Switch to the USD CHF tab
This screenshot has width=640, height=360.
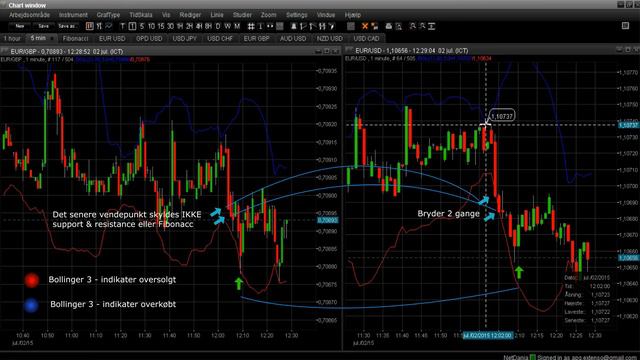pyautogui.click(x=220, y=38)
